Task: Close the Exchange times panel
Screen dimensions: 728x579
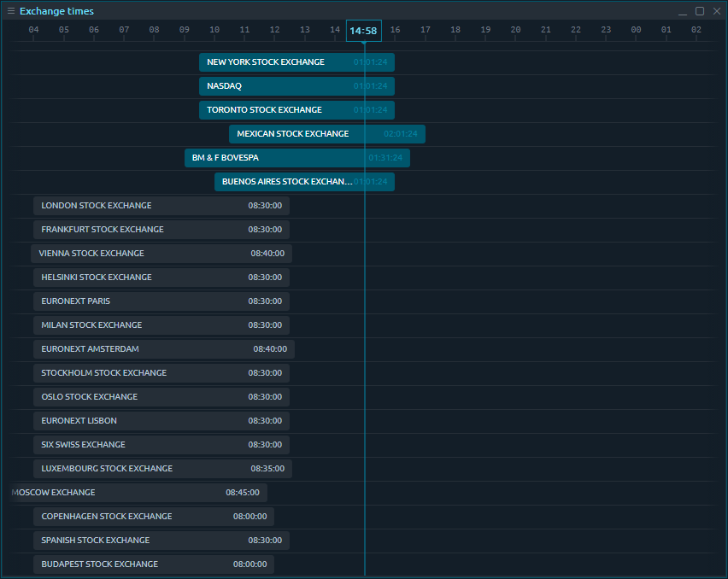Action: coord(716,11)
